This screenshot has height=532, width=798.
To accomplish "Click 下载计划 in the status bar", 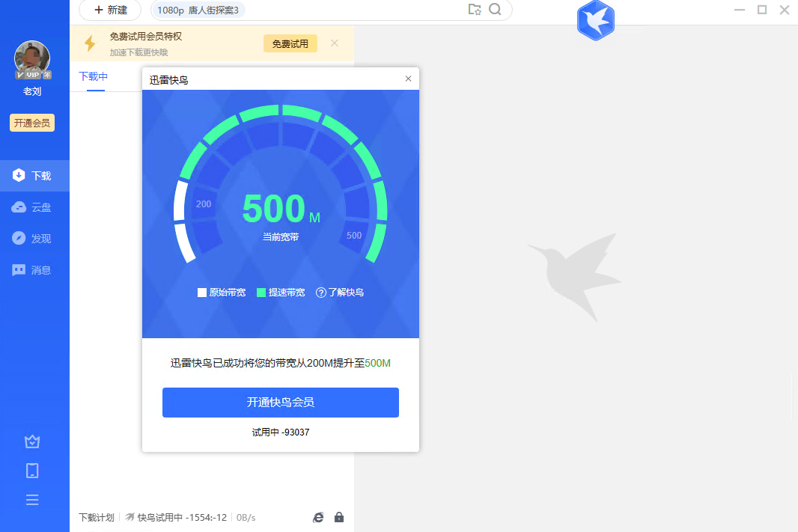I will point(97,518).
